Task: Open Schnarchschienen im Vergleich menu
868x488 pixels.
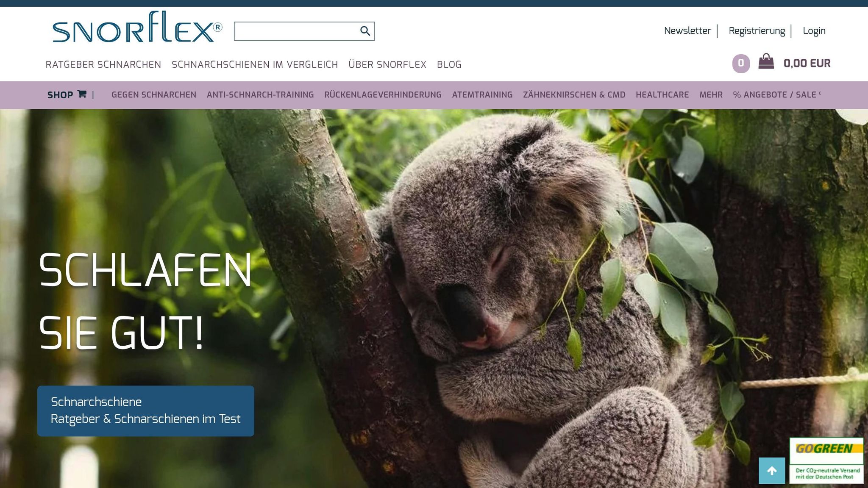Action: tap(255, 64)
